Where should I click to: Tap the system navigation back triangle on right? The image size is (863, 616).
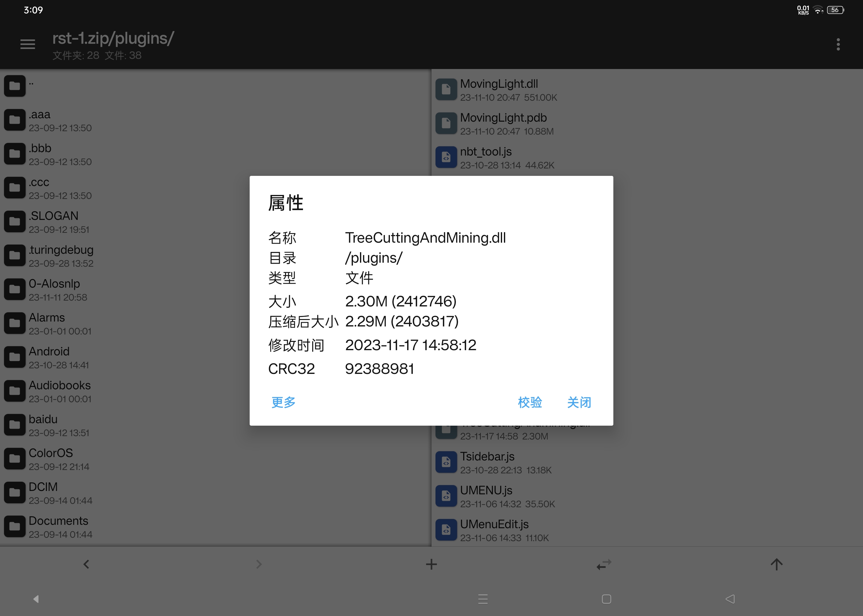730,599
